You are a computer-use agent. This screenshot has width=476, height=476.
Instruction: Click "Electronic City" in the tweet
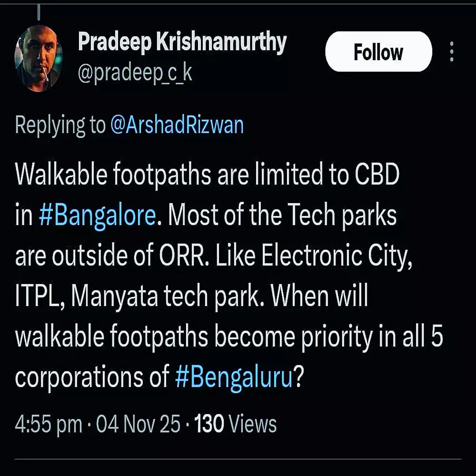click(337, 257)
